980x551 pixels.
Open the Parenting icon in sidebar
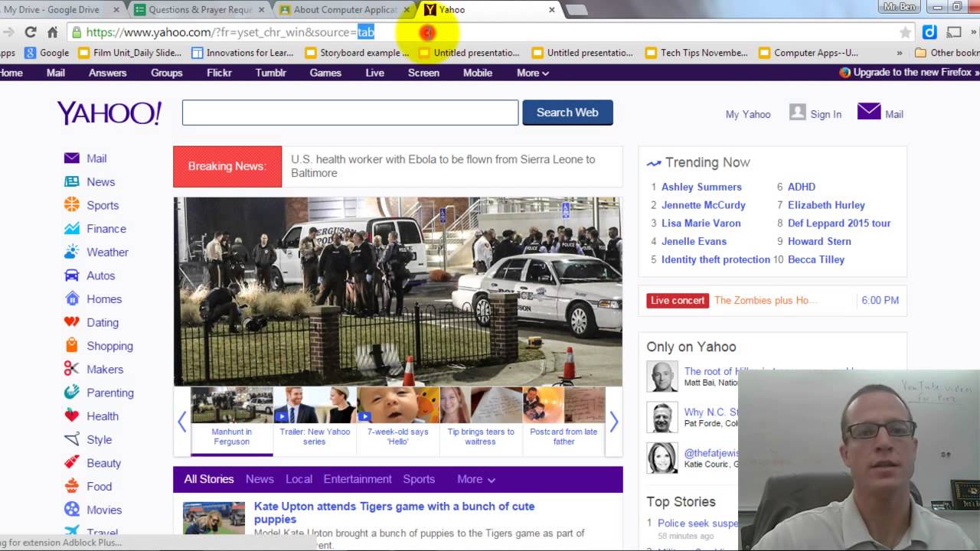point(72,393)
